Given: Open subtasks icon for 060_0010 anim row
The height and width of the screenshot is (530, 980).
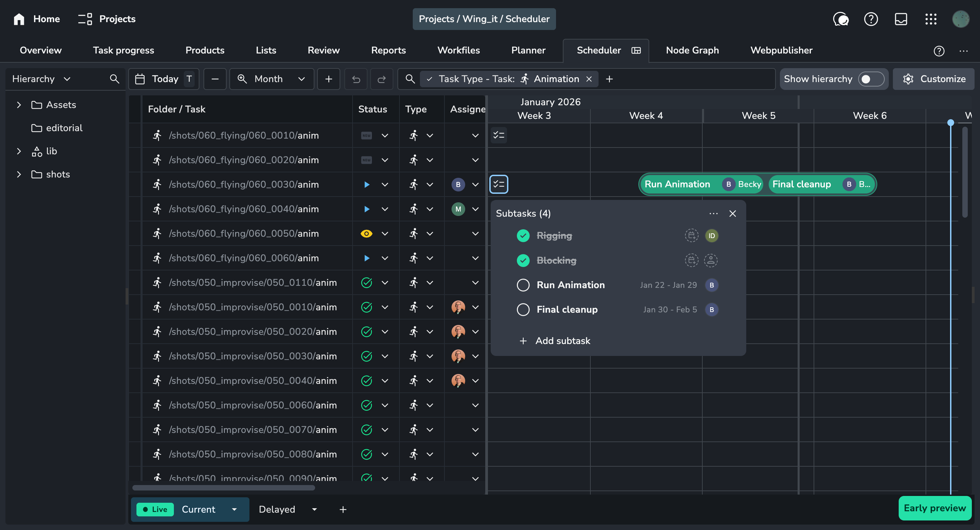Looking at the screenshot, I should pos(499,135).
